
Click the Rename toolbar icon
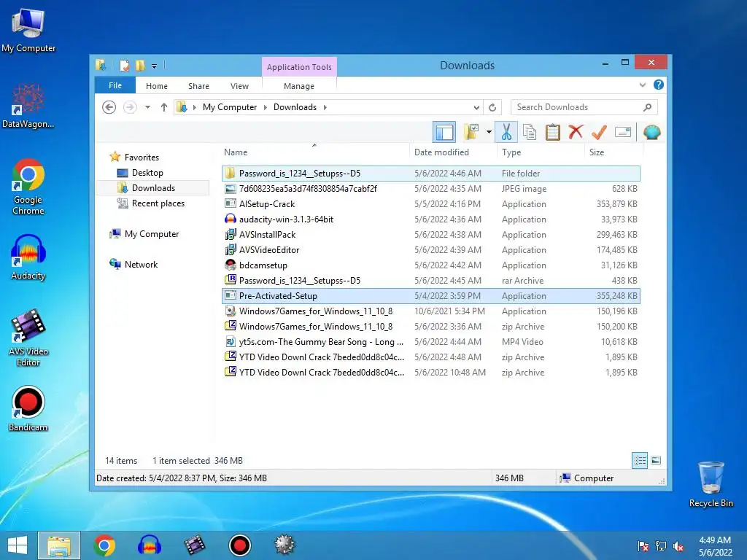[x=623, y=132]
